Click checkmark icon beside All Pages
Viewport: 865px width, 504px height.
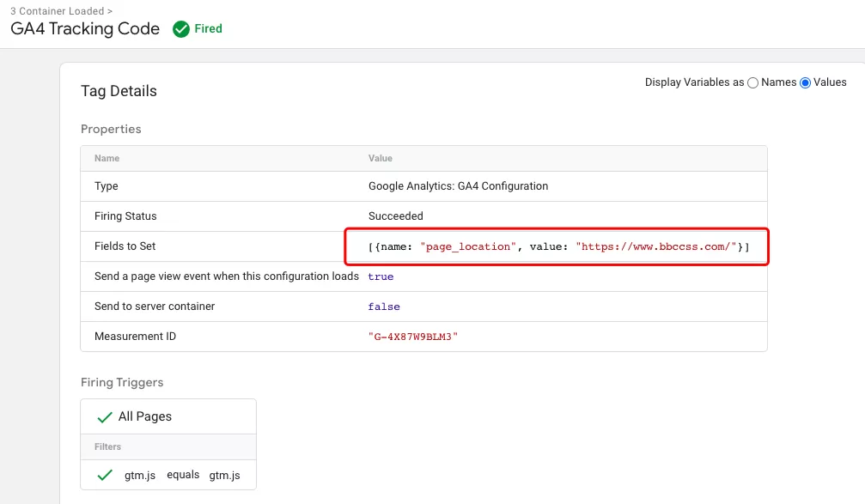click(x=104, y=417)
